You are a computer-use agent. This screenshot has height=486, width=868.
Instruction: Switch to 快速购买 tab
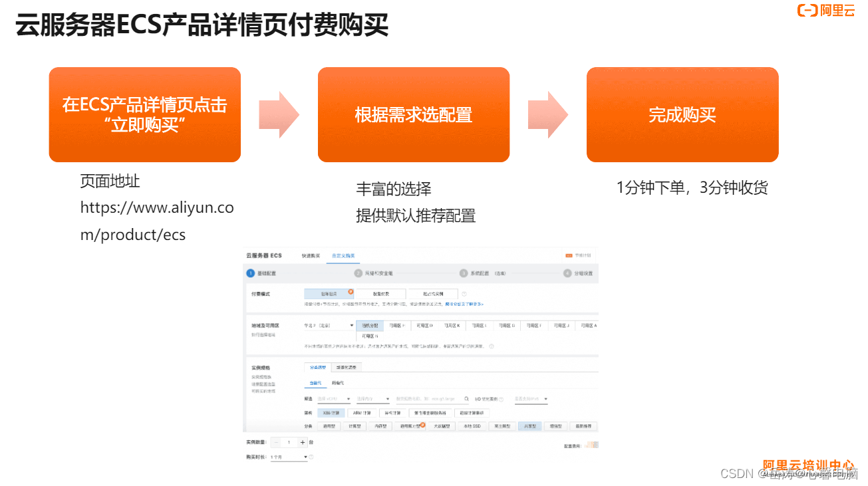pos(311,255)
